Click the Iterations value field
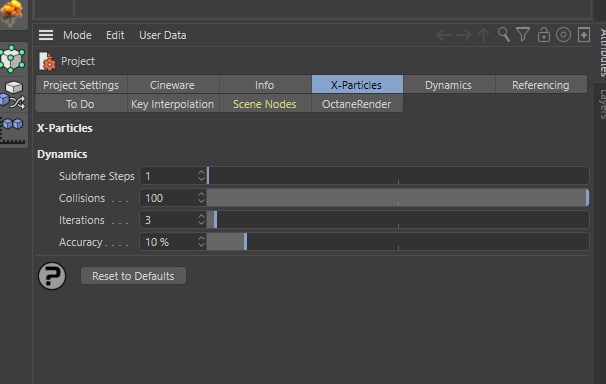This screenshot has width=606, height=384. (169, 220)
